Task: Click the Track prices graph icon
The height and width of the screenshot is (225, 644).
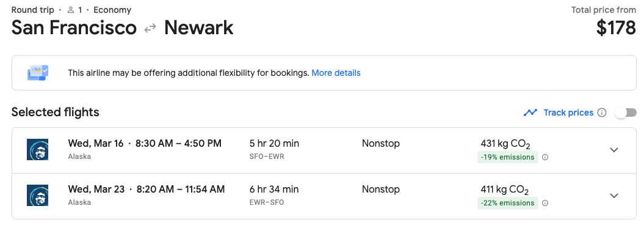Action: click(x=530, y=112)
